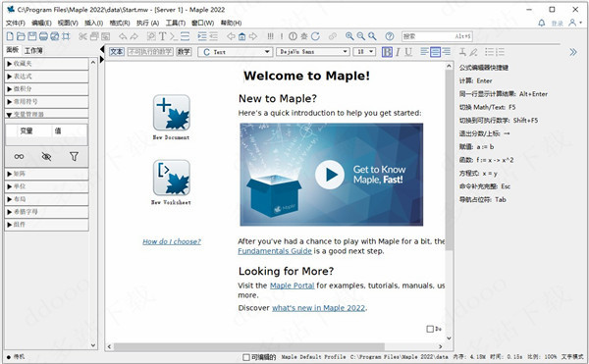Image resolution: width=589 pixels, height=364 pixels.
Task: Open the Fundamentals Guide link
Action: (275, 251)
